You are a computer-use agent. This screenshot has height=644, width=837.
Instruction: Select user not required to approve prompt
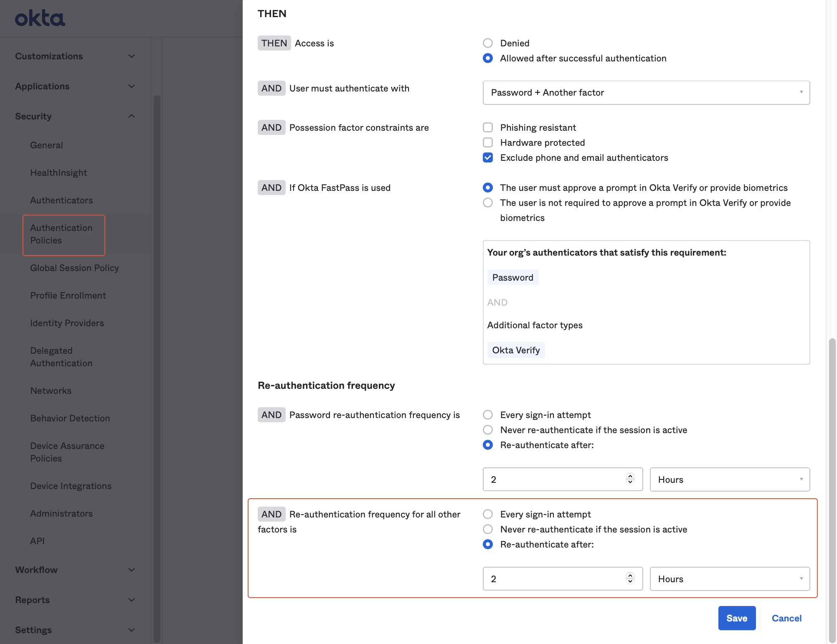[x=488, y=203]
